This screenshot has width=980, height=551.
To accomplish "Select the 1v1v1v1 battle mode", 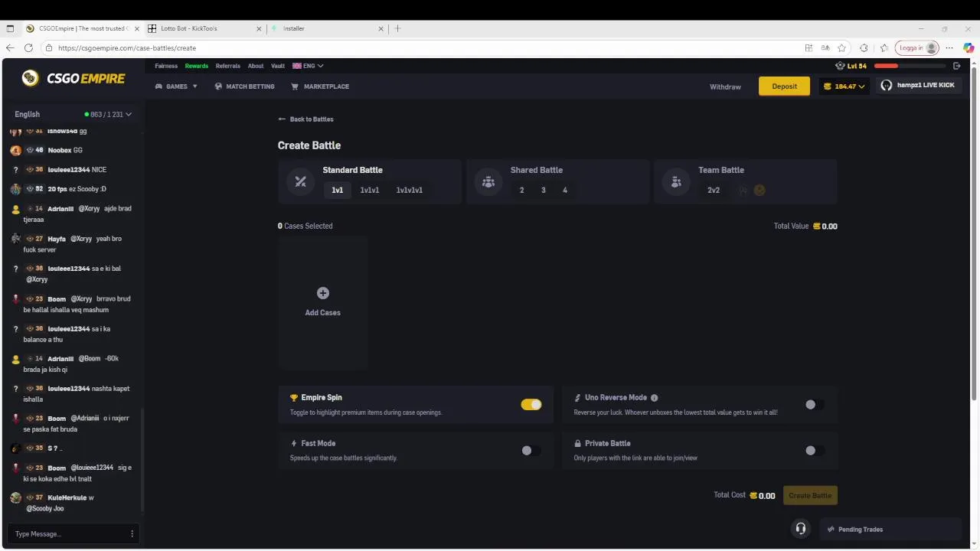I will (x=410, y=191).
